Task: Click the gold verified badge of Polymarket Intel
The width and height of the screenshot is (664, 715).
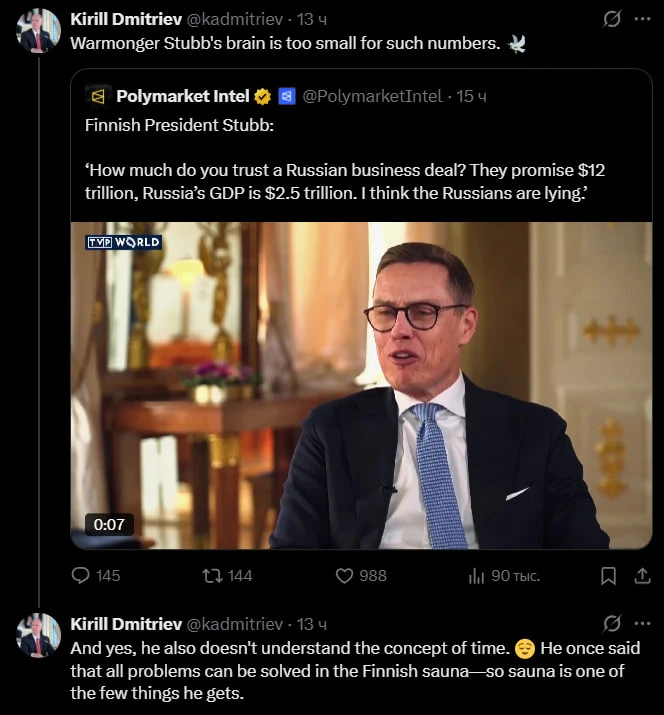Action: click(x=263, y=96)
